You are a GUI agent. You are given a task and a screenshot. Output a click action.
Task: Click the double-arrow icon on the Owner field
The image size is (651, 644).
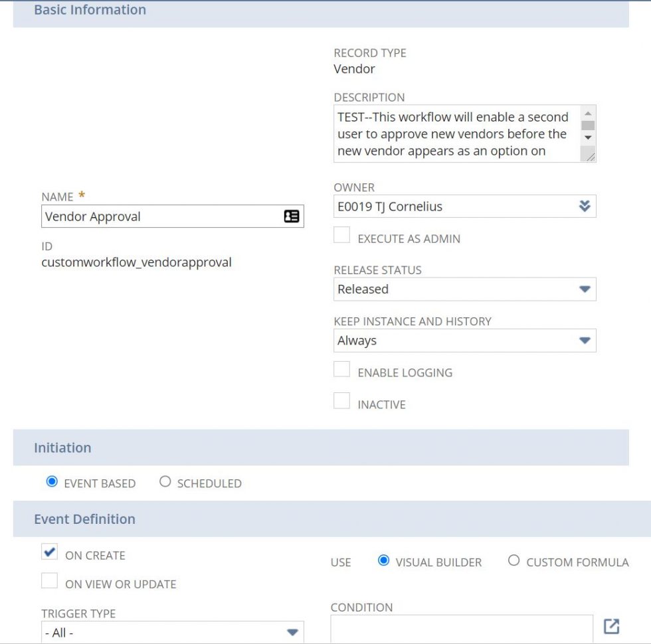[x=585, y=206]
